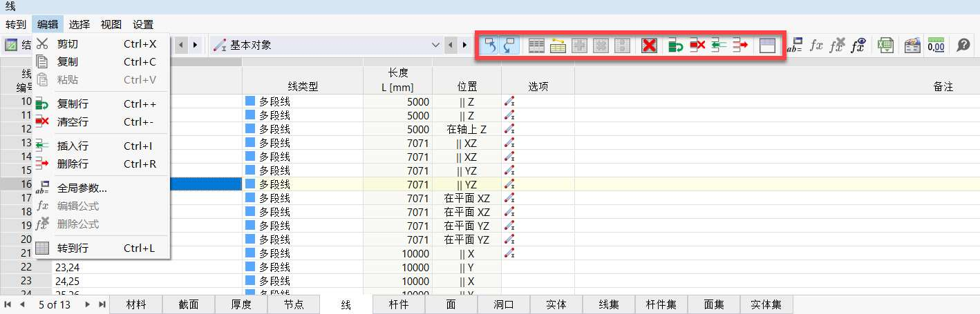Viewport: 980px width, 314px height.
Task: Click the table view layout icon beside Delete Row
Action: click(768, 46)
